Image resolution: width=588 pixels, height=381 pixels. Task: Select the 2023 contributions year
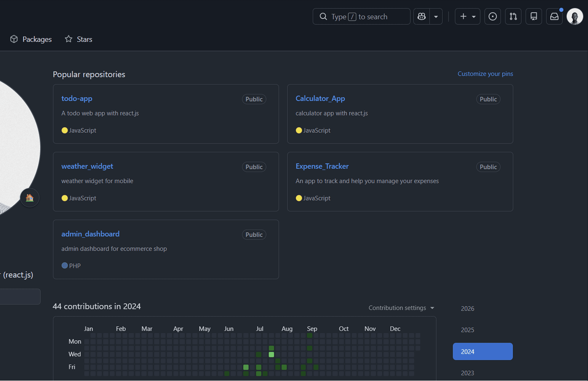point(467,373)
